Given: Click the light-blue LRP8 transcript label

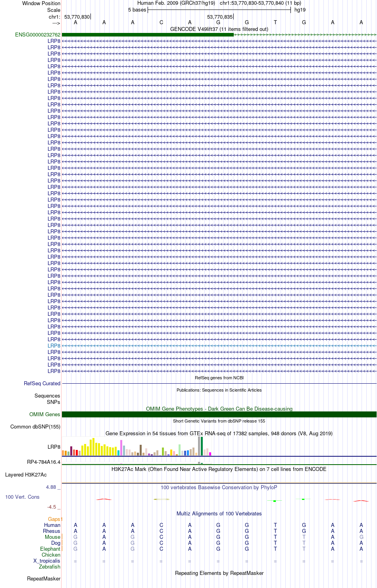Looking at the screenshot, I should [54, 346].
